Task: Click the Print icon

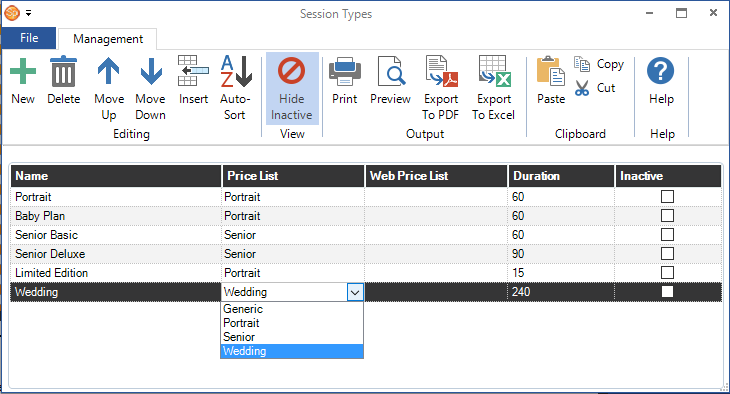Action: coord(345,71)
